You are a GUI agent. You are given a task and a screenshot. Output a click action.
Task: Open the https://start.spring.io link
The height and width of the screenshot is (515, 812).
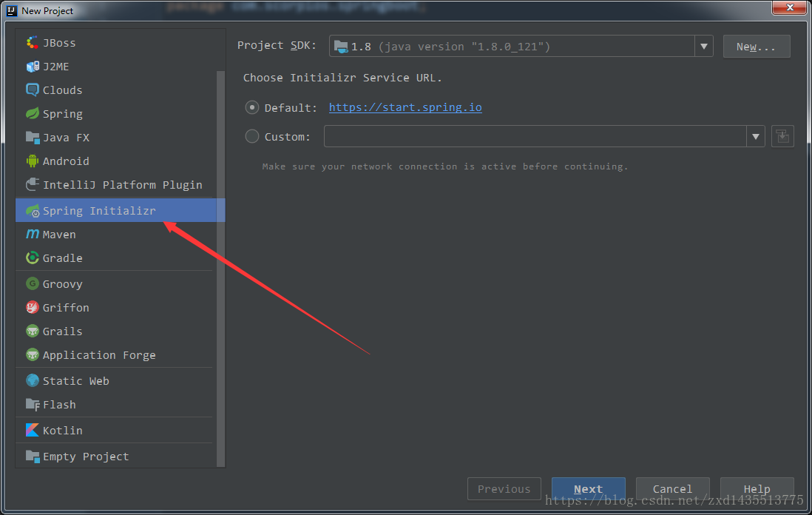(405, 107)
